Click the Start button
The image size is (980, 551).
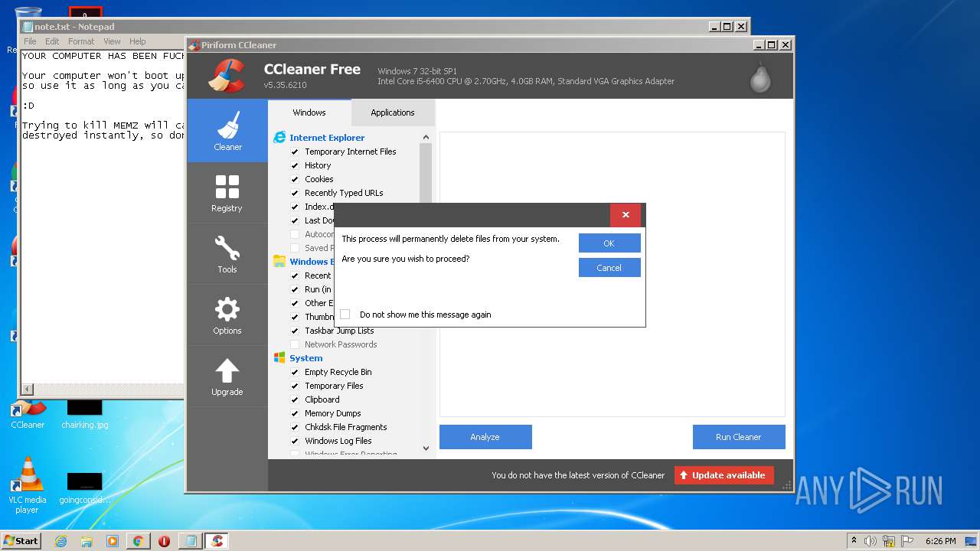tap(21, 540)
